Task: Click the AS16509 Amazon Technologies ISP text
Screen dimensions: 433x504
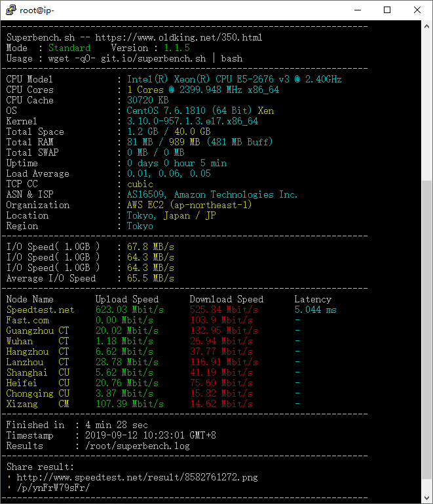Action: pos(212,194)
